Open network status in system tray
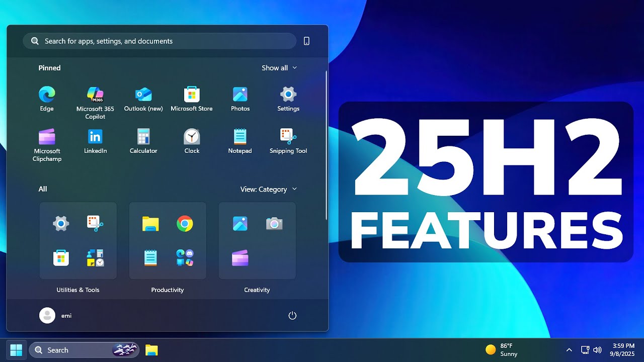 point(585,350)
